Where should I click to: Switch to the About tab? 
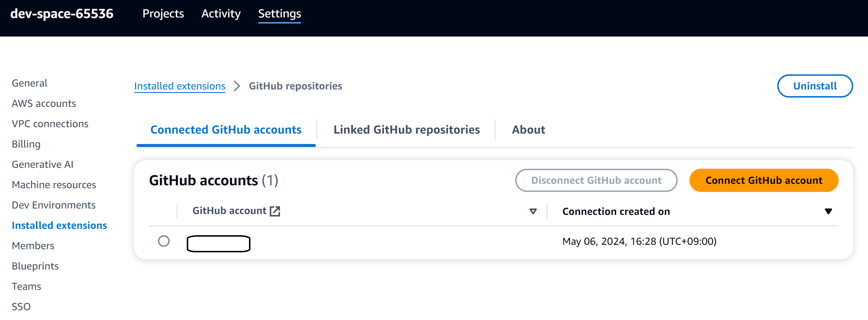point(528,130)
